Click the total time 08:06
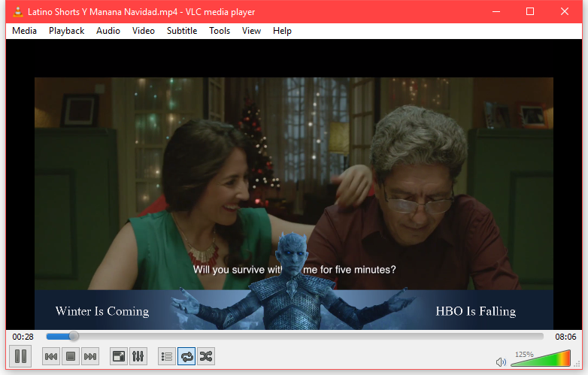The height and width of the screenshot is (375, 588). click(x=565, y=337)
